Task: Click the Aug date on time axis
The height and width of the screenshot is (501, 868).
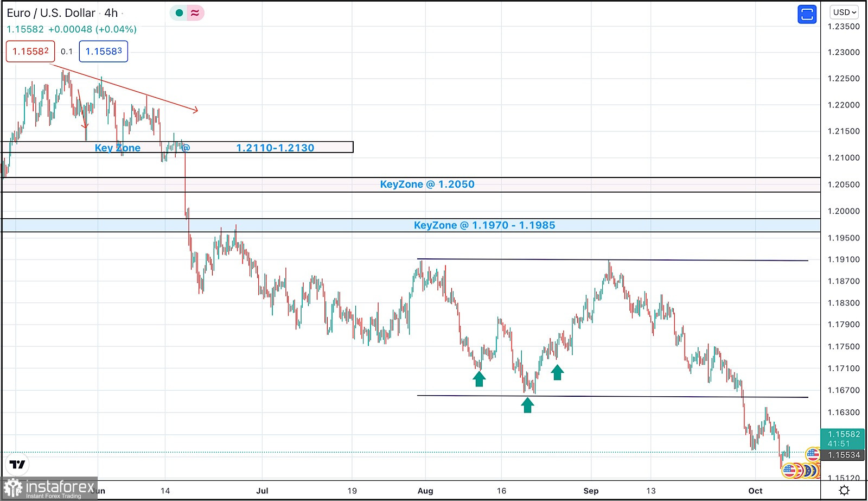Action: (425, 491)
